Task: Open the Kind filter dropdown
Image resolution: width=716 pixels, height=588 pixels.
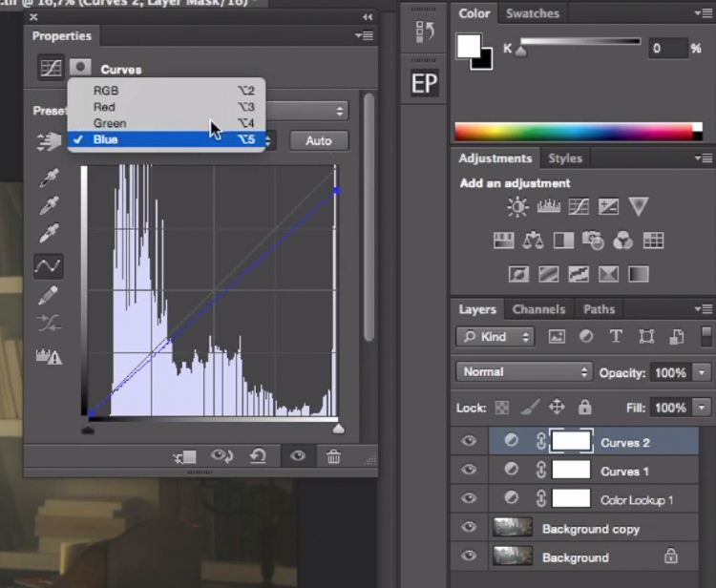Action: [x=495, y=337]
